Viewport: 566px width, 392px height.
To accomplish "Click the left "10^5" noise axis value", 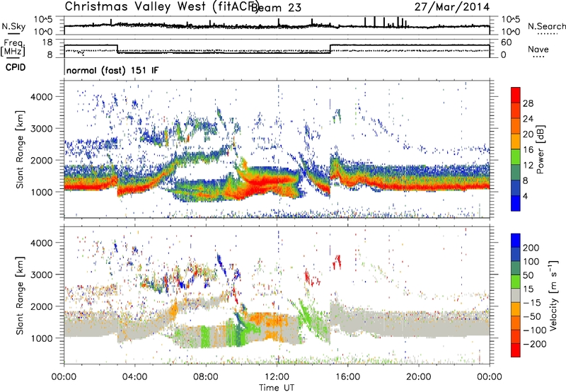I will coord(44,19).
